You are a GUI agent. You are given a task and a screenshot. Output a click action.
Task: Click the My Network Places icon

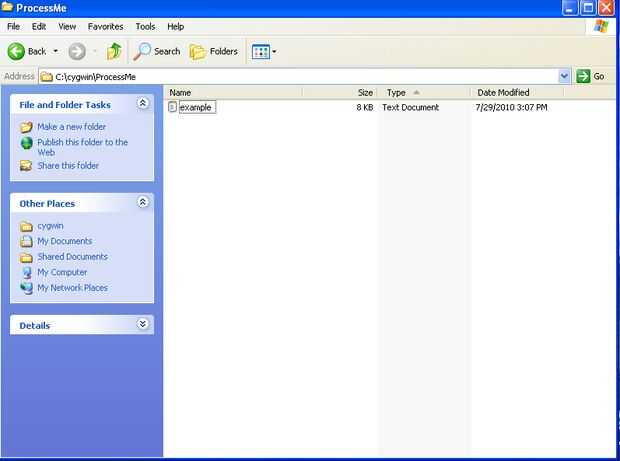click(x=26, y=288)
